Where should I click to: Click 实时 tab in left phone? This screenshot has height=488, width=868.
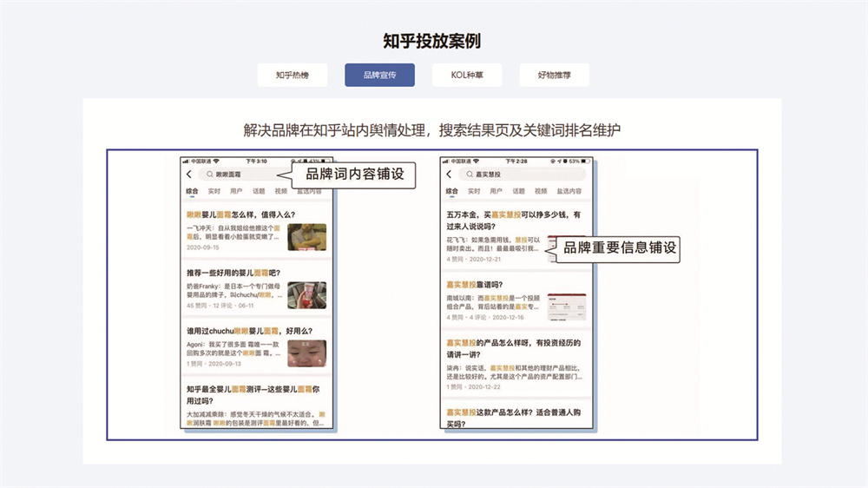coord(214,191)
